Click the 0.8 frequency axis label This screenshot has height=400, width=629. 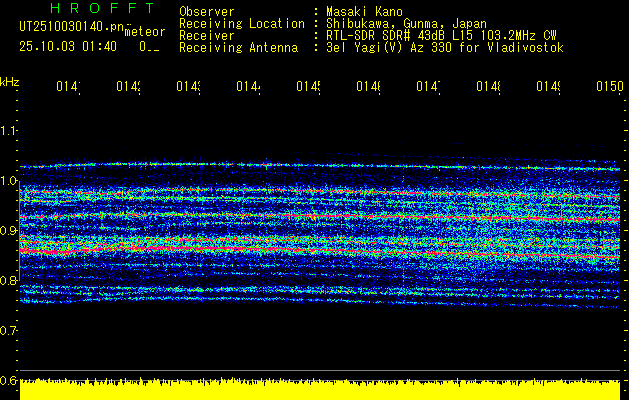(x=9, y=281)
